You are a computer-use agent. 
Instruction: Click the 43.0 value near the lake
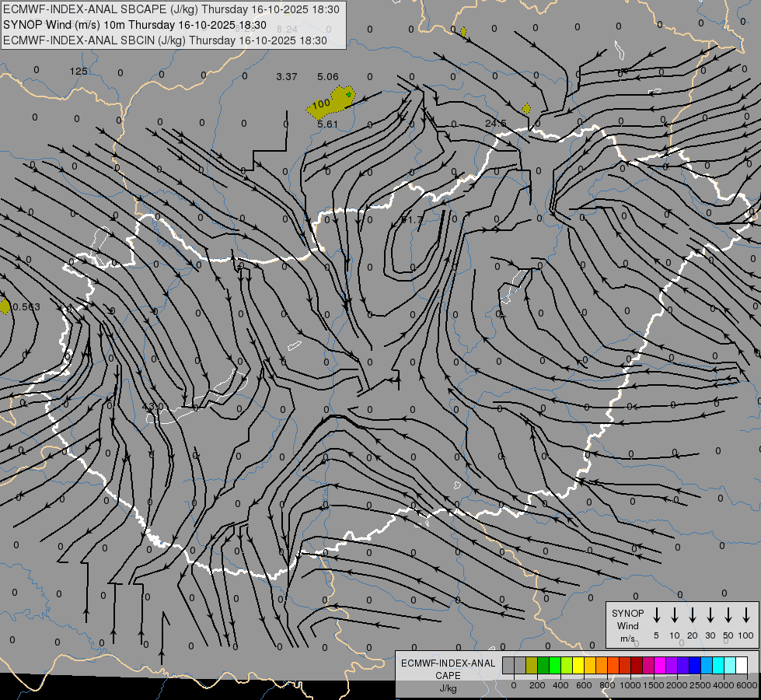tap(153, 406)
